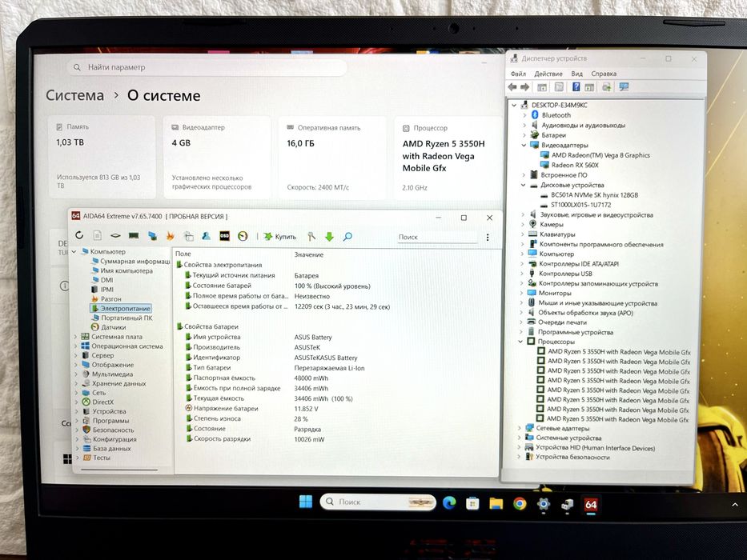This screenshot has width=747, height=560.
Task: Click the AIDA64 taskbar icon
Action: click(591, 505)
